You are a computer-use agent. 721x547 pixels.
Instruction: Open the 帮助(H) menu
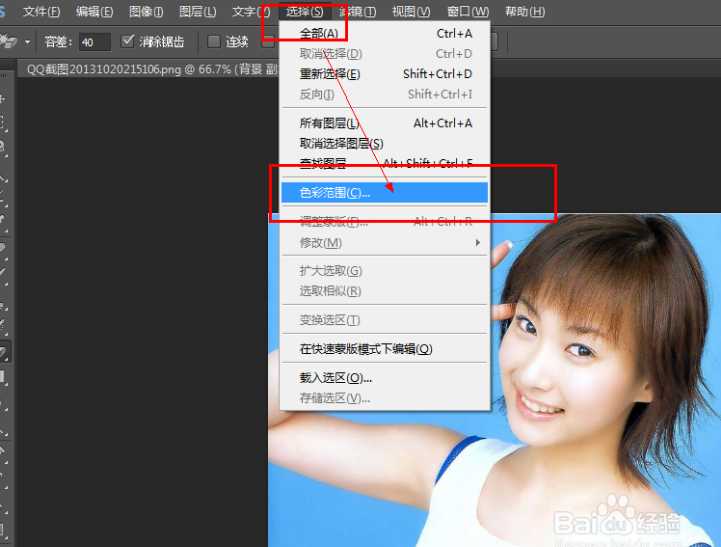[525, 11]
